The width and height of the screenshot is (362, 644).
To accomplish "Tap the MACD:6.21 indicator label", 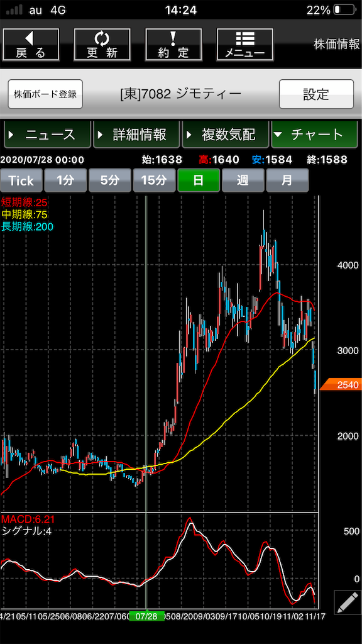I will (x=28, y=519).
